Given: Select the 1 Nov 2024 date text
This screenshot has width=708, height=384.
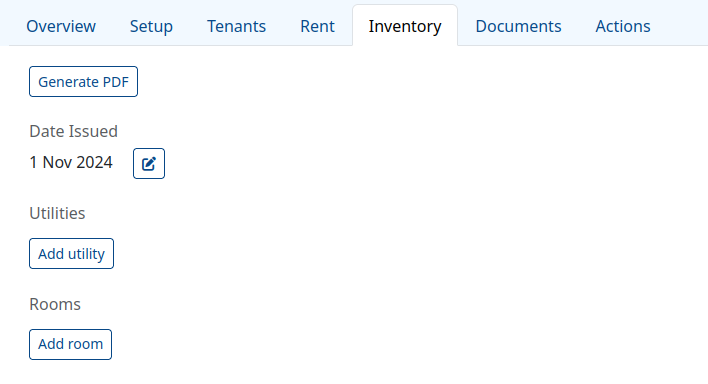Looking at the screenshot, I should tap(71, 163).
